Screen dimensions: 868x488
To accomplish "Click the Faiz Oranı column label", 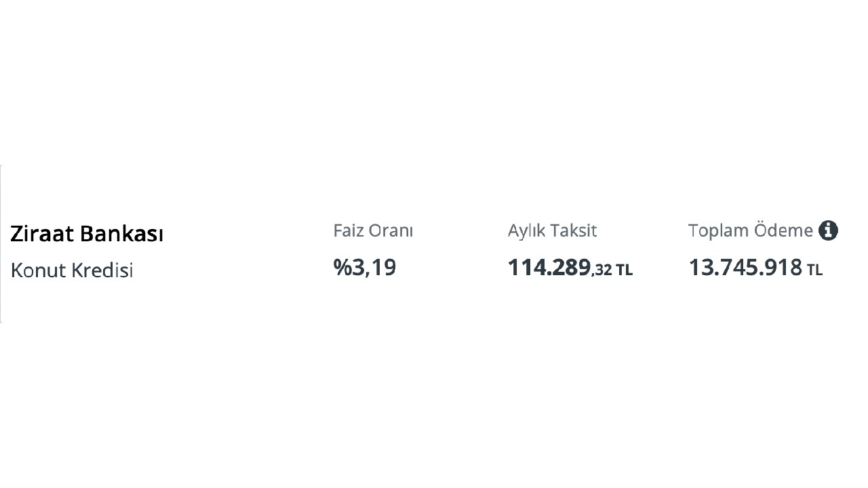I will tap(373, 230).
